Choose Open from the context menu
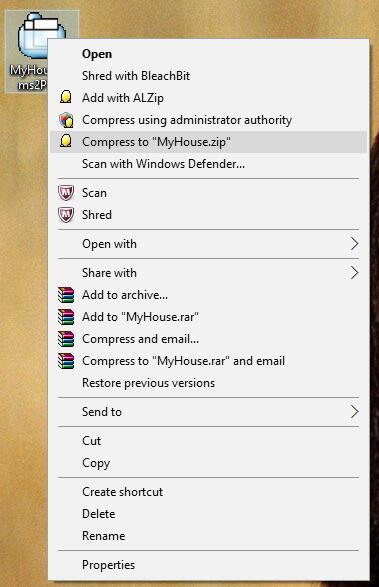 pyautogui.click(x=208, y=54)
